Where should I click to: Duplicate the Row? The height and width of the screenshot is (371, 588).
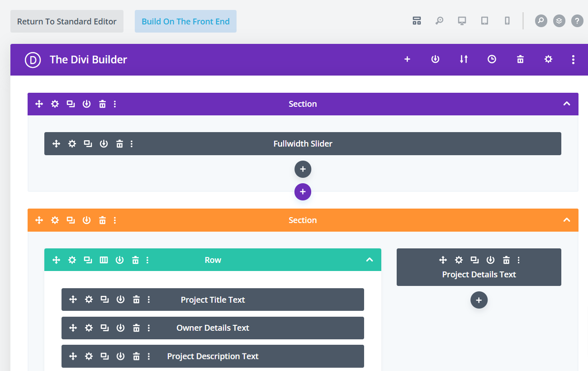coord(88,260)
